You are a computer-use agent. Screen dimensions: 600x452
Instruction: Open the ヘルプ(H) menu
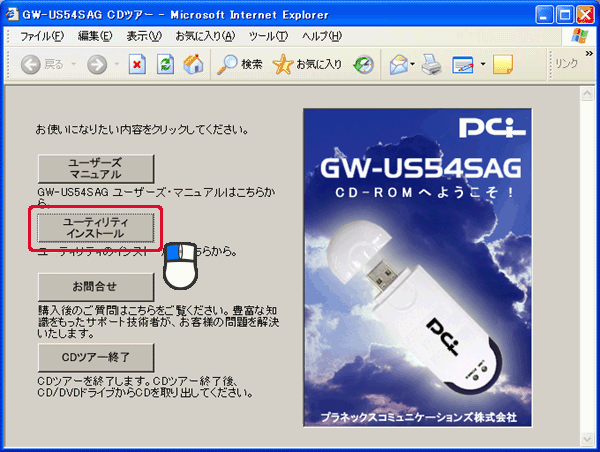coord(322,36)
